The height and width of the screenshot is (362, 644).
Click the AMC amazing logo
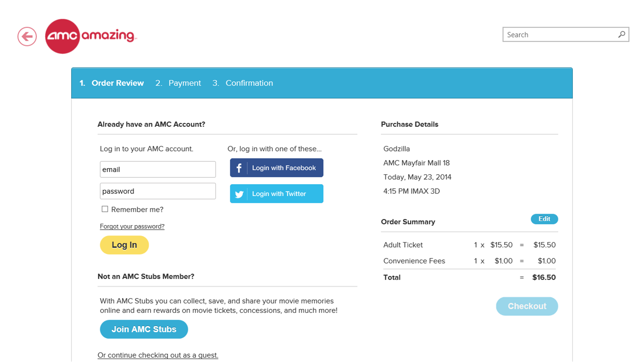[91, 36]
